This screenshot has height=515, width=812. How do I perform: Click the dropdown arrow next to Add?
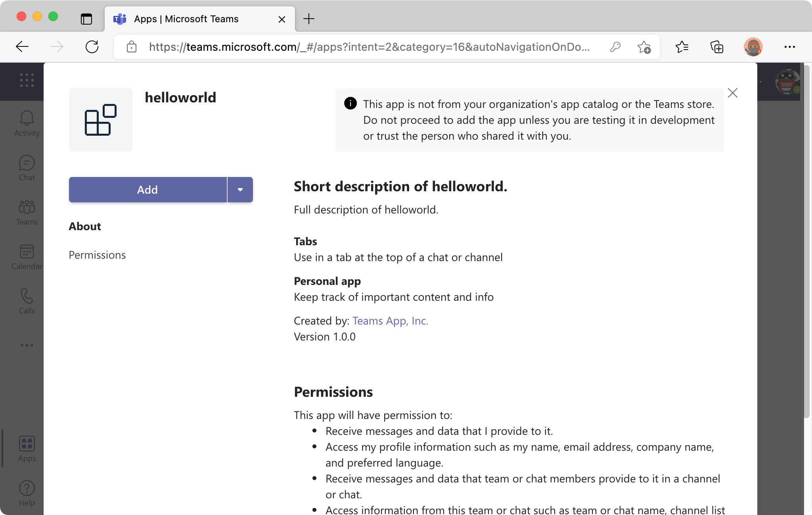[240, 189]
